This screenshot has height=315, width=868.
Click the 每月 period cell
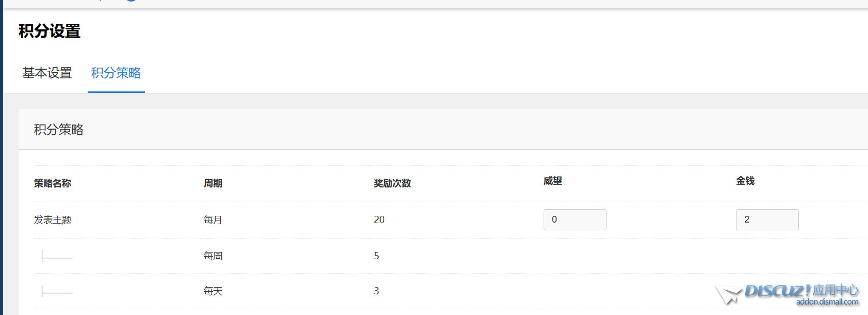tap(213, 220)
